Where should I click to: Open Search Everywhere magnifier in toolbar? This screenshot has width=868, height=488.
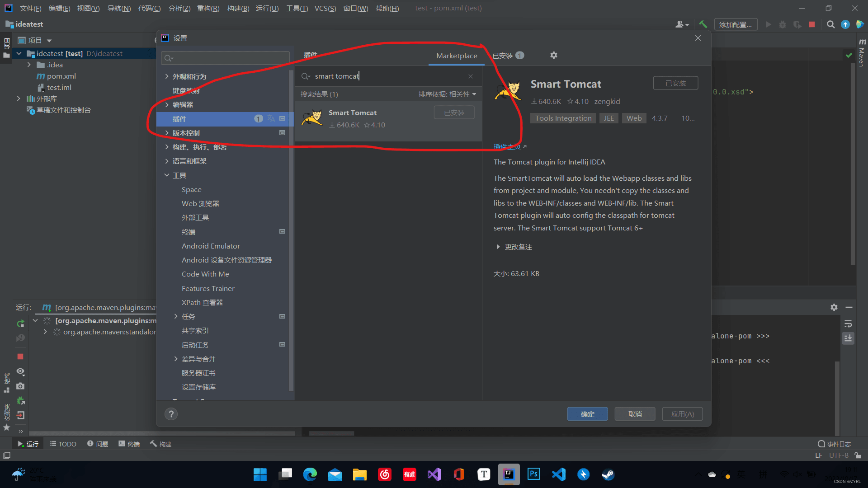click(x=830, y=24)
